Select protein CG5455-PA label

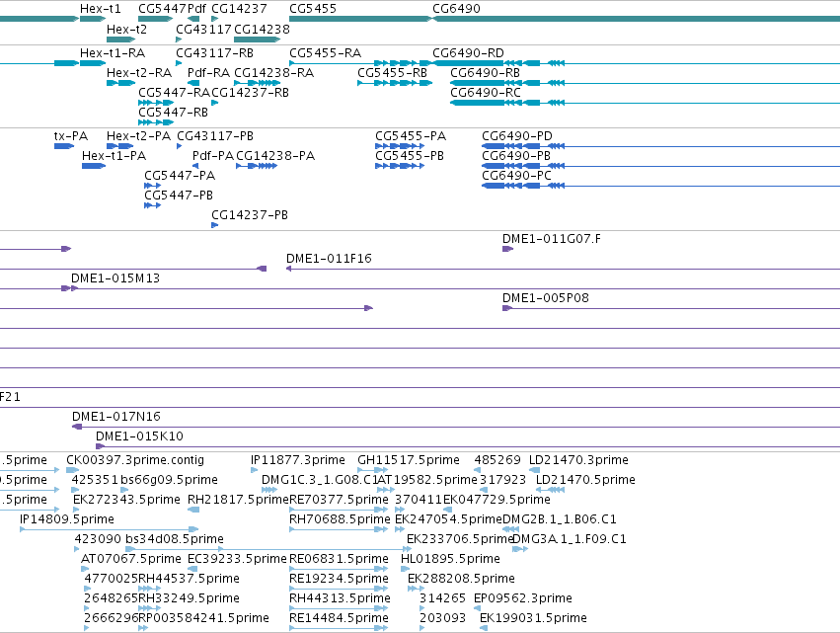point(411,135)
